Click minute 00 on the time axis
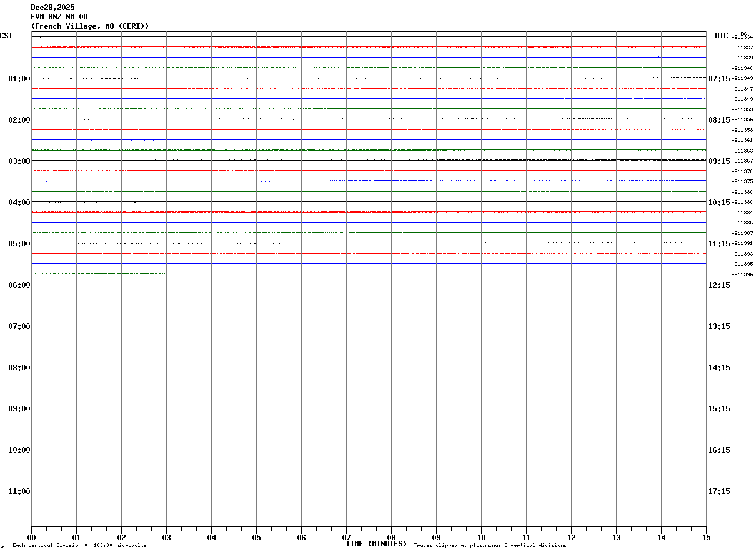The height and width of the screenshot is (554, 756). click(x=31, y=538)
